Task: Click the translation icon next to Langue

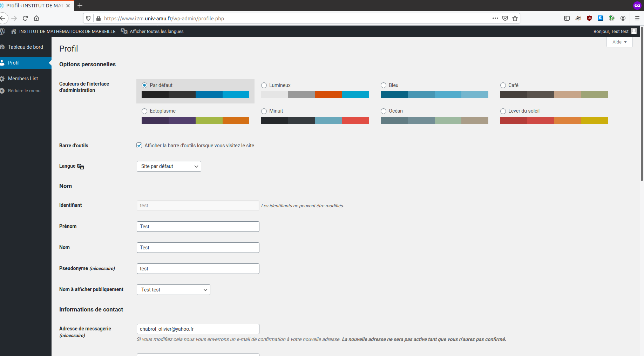Action: coord(81,166)
